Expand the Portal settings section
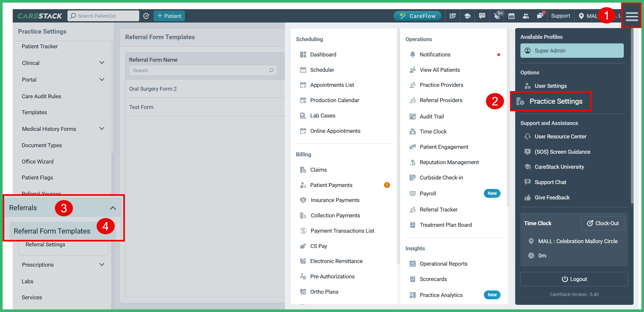 pos(102,80)
